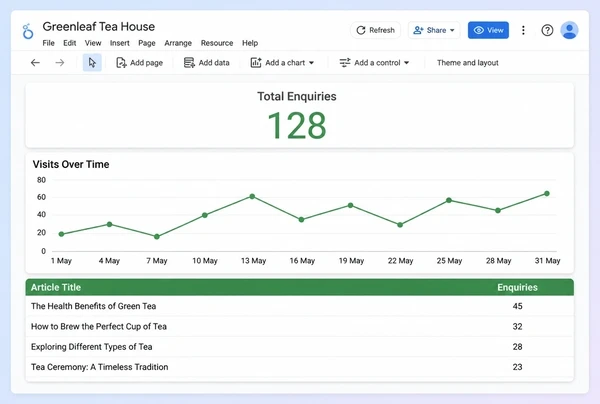Click the Looker Studio logo icon
The width and height of the screenshot is (600, 404).
click(28, 31)
